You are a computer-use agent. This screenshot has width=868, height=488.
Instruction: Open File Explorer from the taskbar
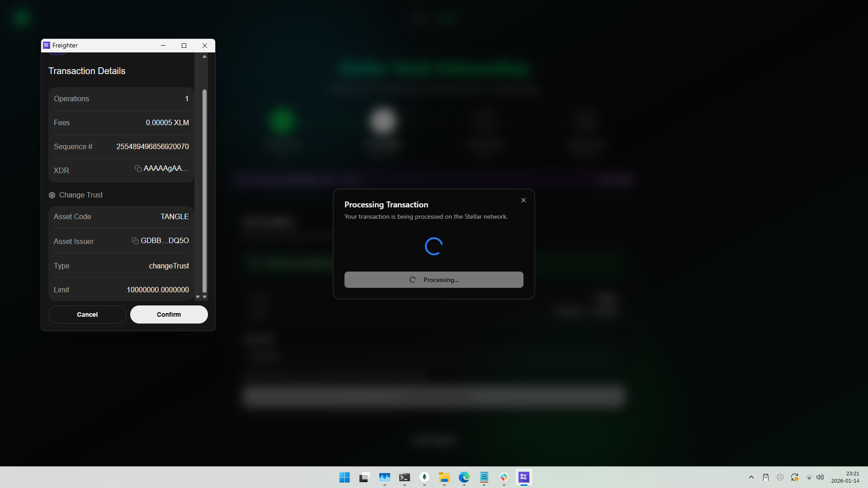point(444,478)
